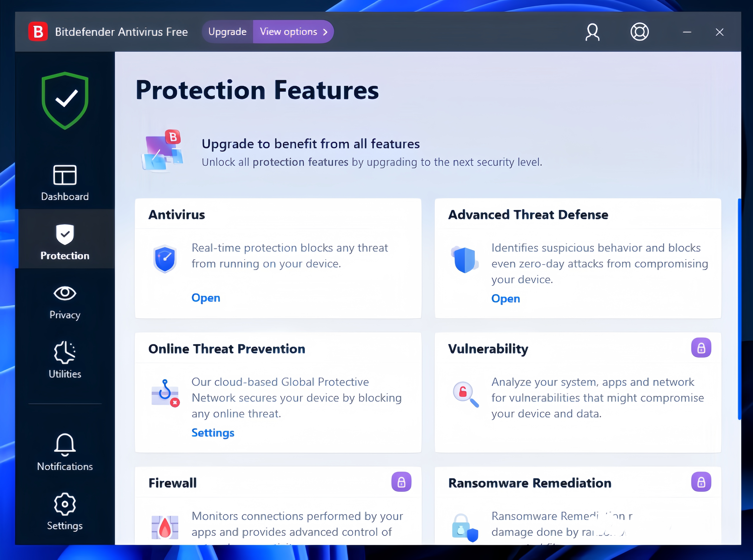The height and width of the screenshot is (560, 753).
Task: Click the 'Online Threat Prevention' card title
Action: (227, 349)
